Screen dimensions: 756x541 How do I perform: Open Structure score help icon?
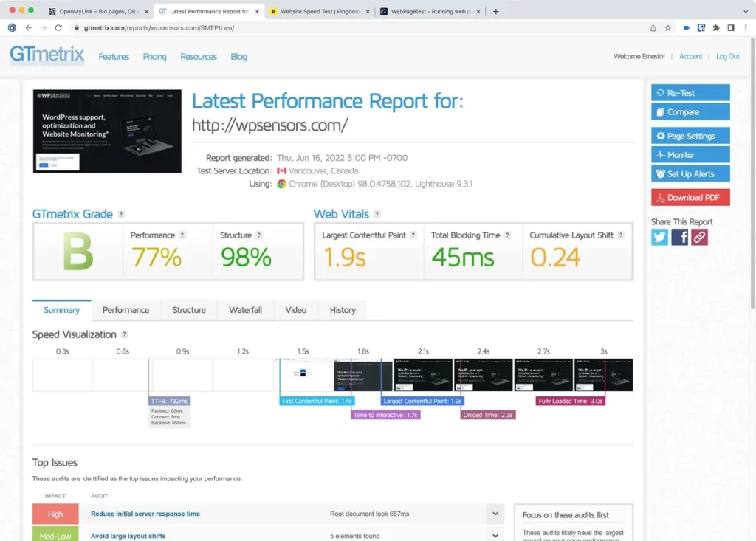pyautogui.click(x=259, y=235)
